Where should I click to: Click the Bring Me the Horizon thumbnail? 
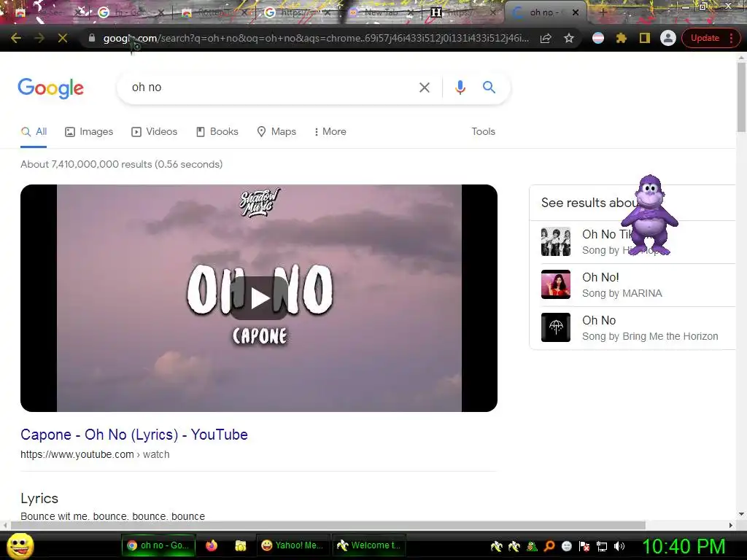[555, 327]
